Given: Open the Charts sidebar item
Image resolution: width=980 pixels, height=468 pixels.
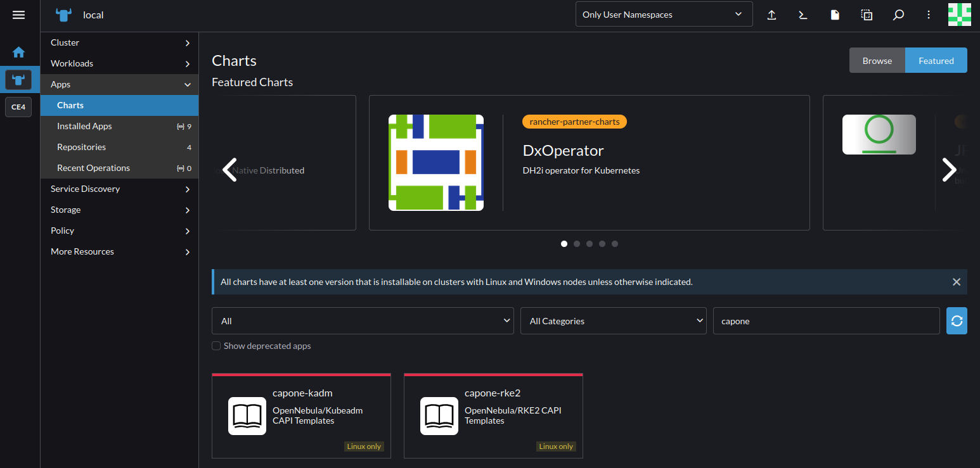Looking at the screenshot, I should pos(119,105).
